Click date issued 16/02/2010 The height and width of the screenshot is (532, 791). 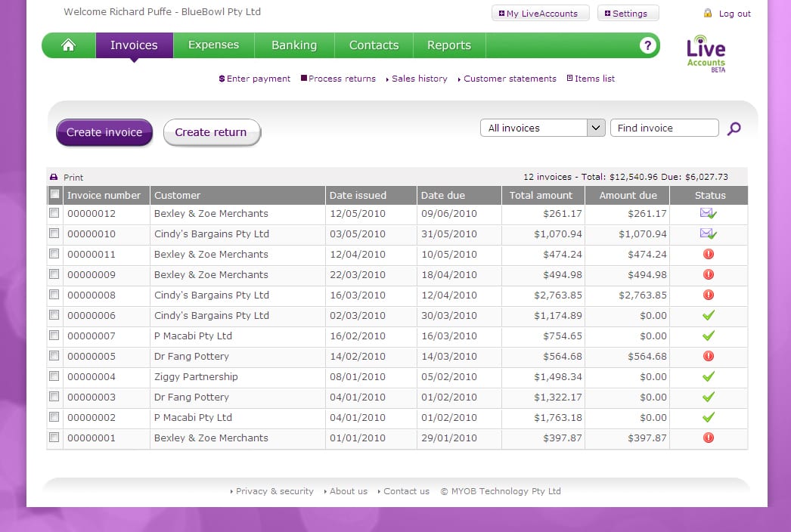coord(358,336)
